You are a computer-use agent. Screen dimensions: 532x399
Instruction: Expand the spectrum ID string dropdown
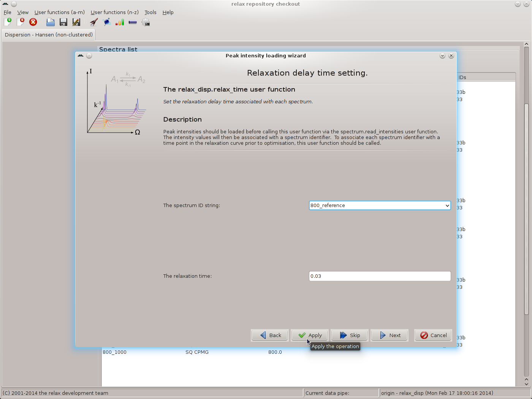pos(447,206)
